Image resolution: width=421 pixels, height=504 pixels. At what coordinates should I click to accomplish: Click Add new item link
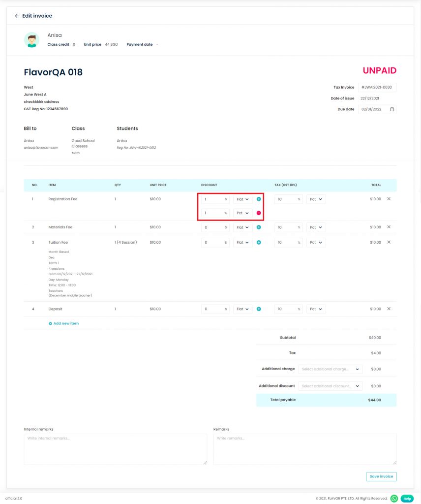click(x=63, y=323)
